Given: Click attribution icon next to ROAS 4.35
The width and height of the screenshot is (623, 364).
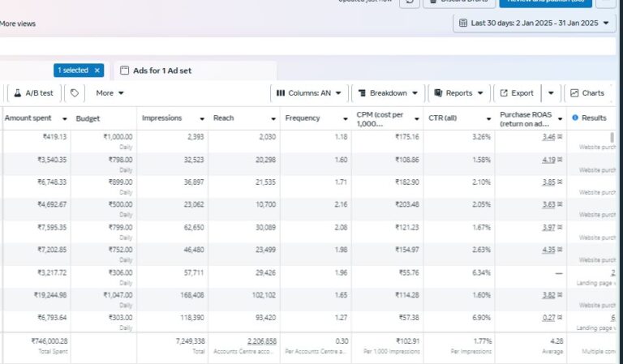Looking at the screenshot, I should pos(560,250).
